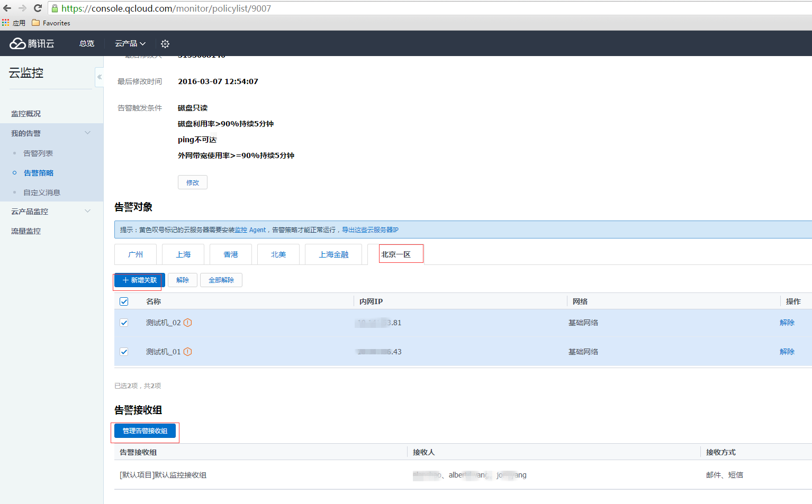The width and height of the screenshot is (812, 504).
Task: Open 流量监控 in the sidebar
Action: 26,231
